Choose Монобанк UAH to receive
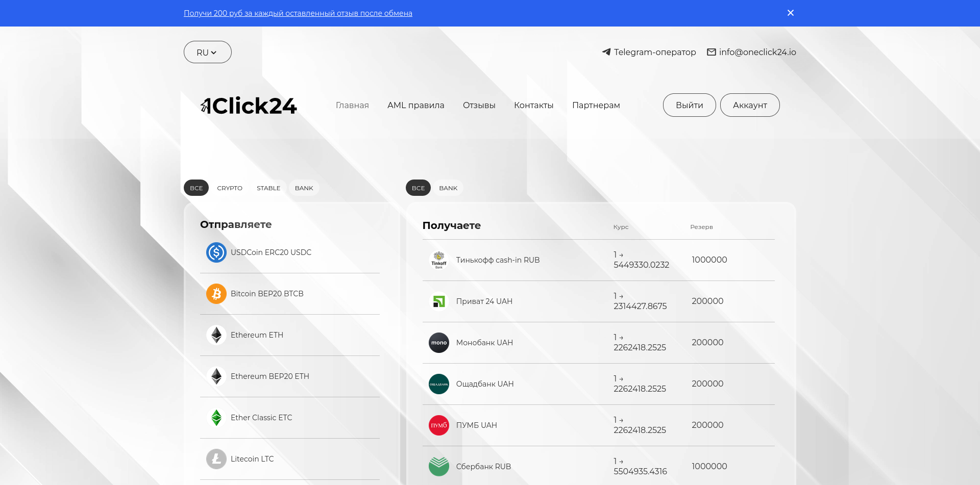 point(599,343)
